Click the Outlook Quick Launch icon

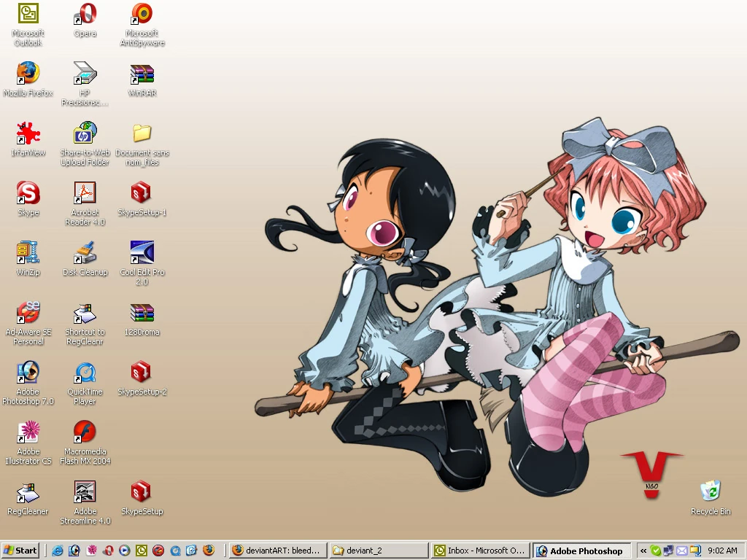[142, 551]
